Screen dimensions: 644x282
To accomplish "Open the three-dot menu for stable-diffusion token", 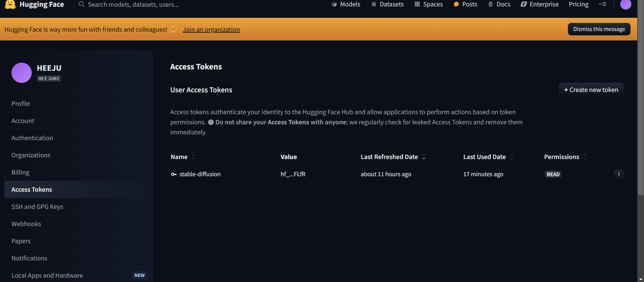I will pos(619,174).
